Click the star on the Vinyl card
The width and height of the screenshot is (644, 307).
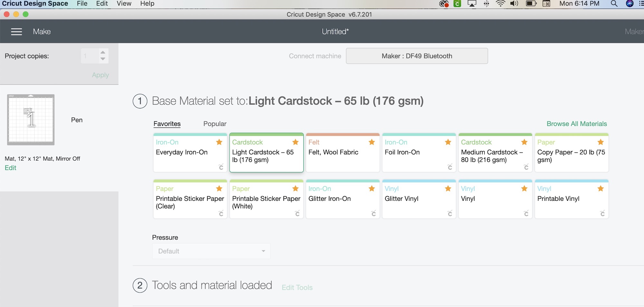(524, 189)
